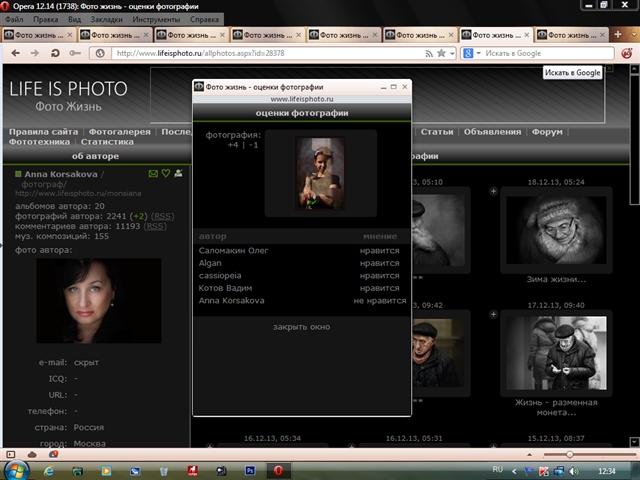Open the Фотогалерея navigation link
This screenshot has height=480, width=640.
pyautogui.click(x=119, y=132)
